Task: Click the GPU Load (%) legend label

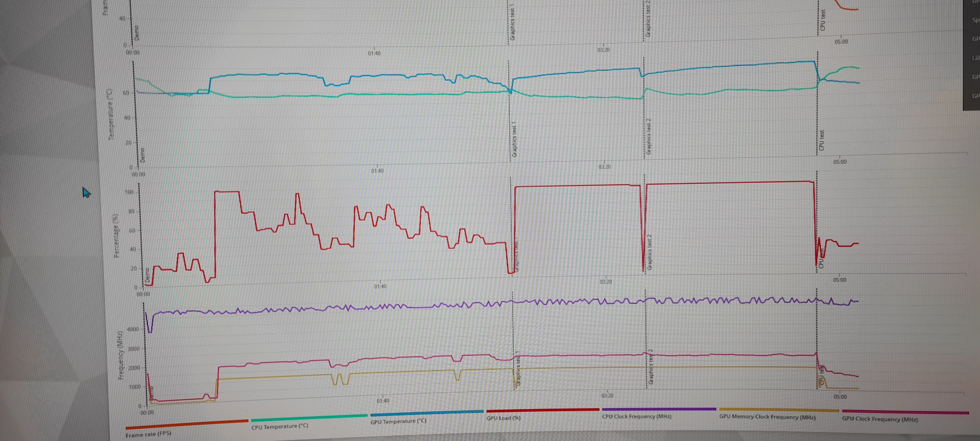Action: (x=503, y=418)
